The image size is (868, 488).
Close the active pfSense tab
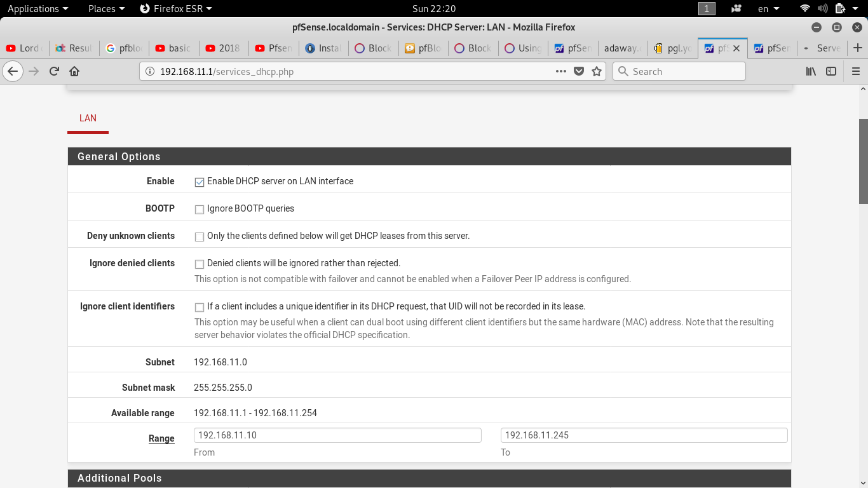pos(736,48)
